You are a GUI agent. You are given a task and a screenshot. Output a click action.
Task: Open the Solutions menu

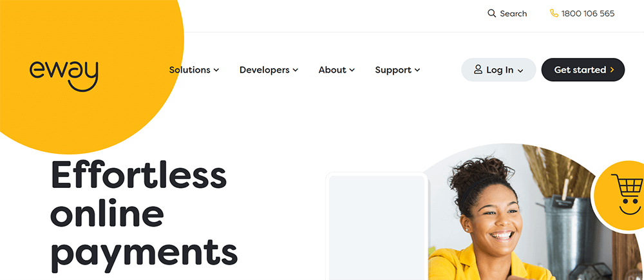tap(194, 70)
